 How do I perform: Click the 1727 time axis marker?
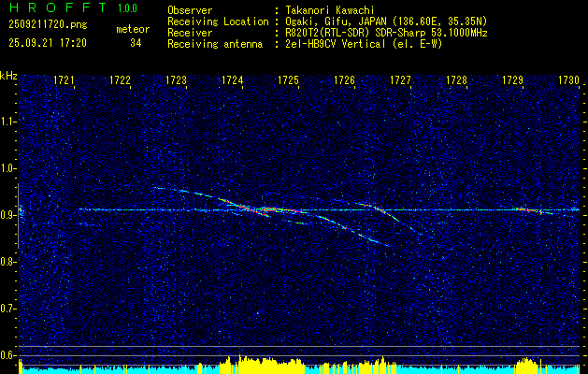(400, 80)
